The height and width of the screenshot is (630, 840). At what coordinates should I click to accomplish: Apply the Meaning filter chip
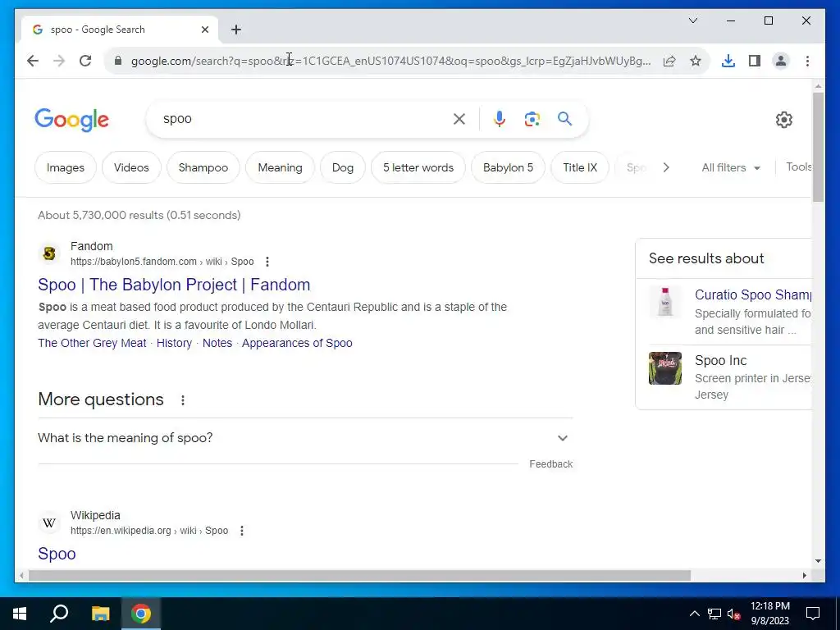point(280,167)
